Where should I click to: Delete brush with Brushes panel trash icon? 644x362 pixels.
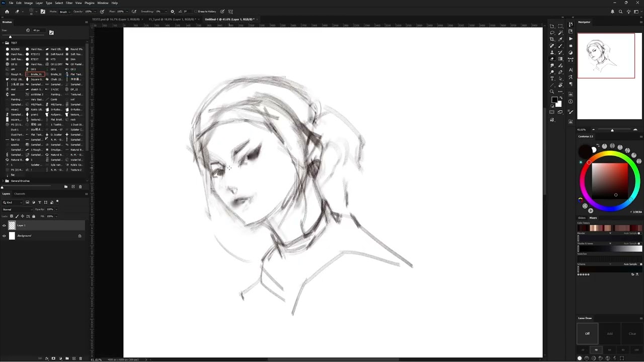[80, 187]
